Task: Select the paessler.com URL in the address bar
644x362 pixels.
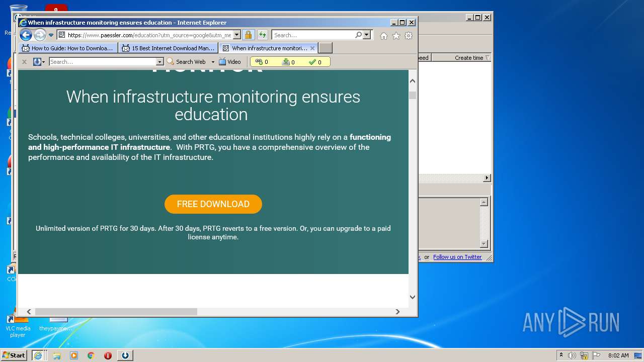Action: [149, 35]
